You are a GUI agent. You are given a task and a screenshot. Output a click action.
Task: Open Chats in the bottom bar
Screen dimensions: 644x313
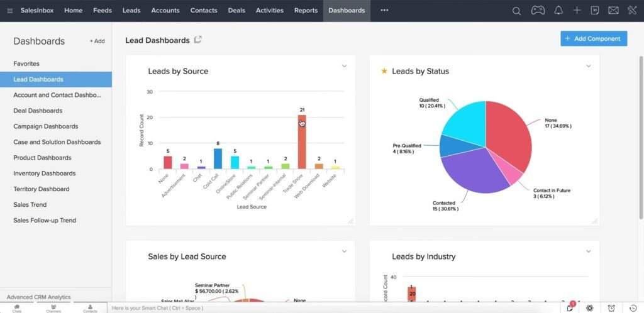[17, 308]
